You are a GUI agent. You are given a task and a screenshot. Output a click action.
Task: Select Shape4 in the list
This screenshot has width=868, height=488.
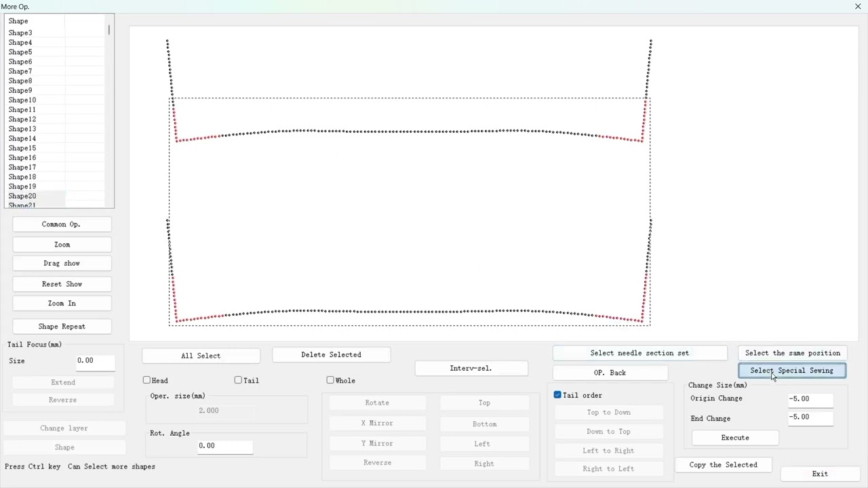(20, 43)
